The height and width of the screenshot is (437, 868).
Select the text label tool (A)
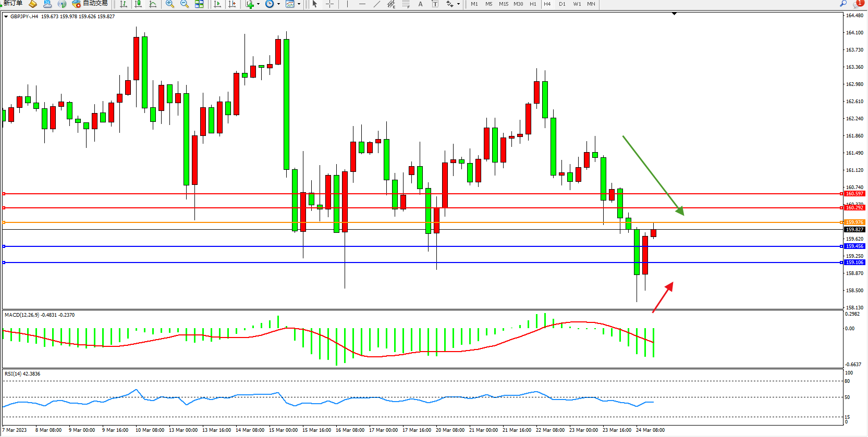tap(420, 4)
